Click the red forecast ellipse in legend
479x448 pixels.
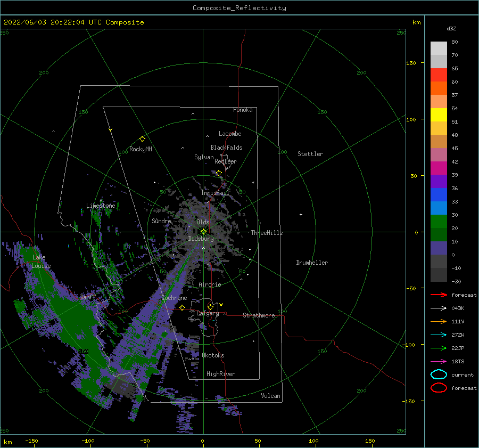pyautogui.click(x=439, y=388)
